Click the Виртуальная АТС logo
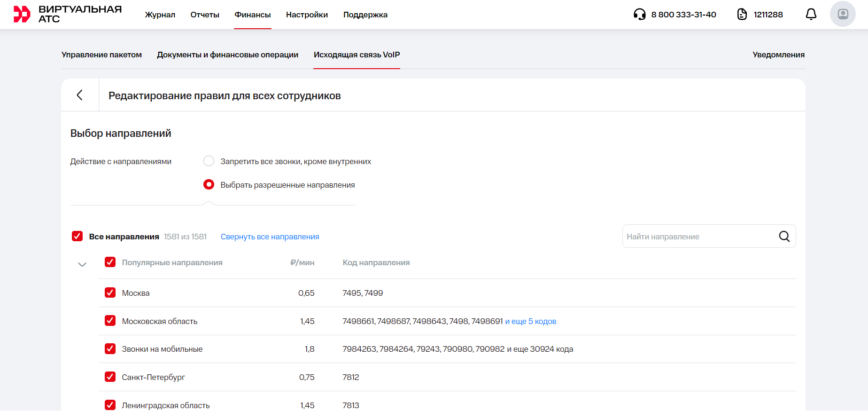Image resolution: width=868 pixels, height=411 pixels. [x=68, y=14]
